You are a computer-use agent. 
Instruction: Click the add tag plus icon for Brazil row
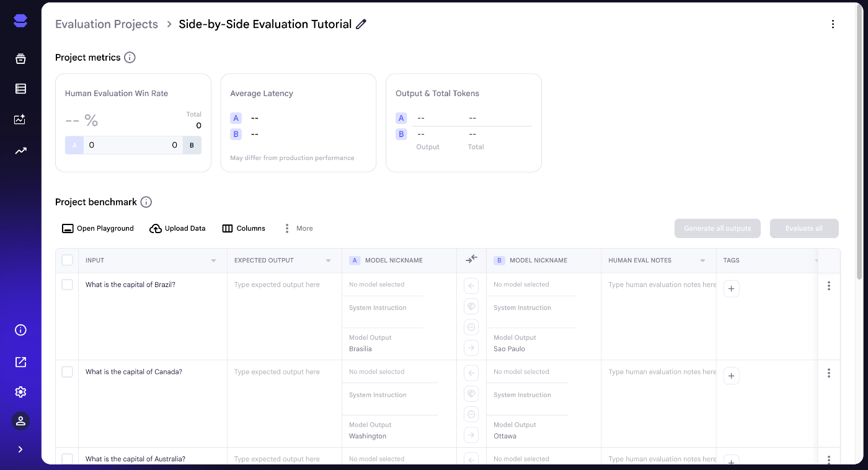click(x=731, y=288)
